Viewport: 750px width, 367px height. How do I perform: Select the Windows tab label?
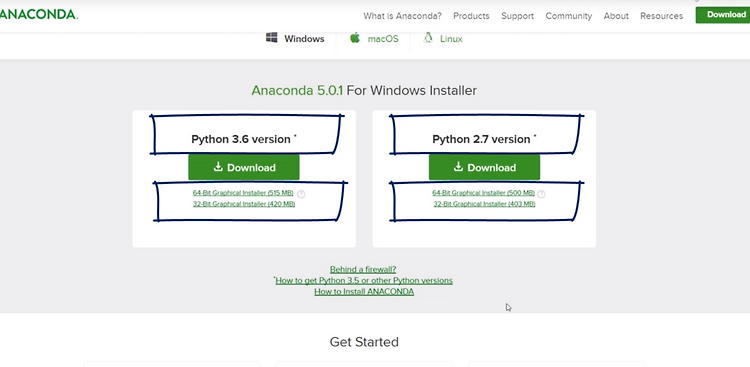pyautogui.click(x=304, y=39)
